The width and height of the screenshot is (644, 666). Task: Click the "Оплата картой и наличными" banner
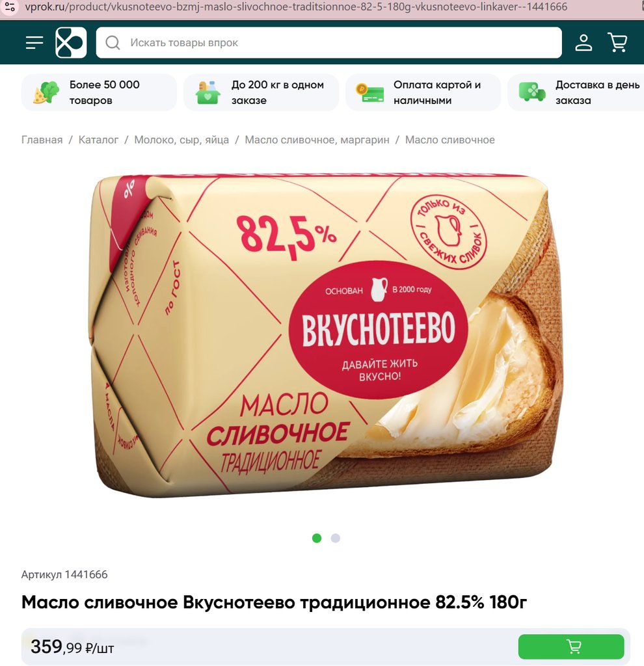[423, 92]
